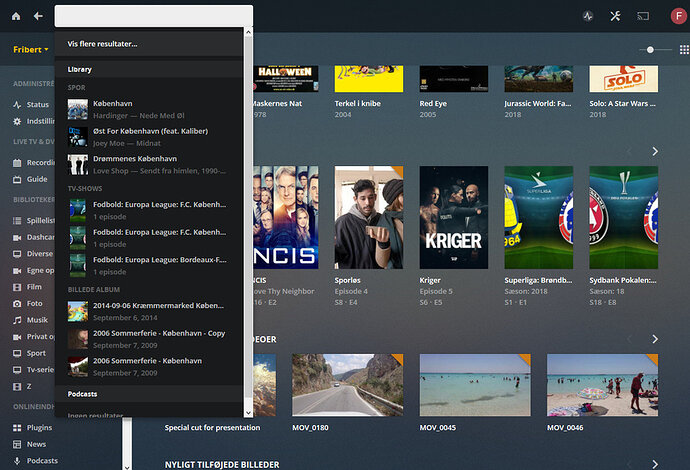Open Superliga Brøndby poster

click(x=539, y=217)
